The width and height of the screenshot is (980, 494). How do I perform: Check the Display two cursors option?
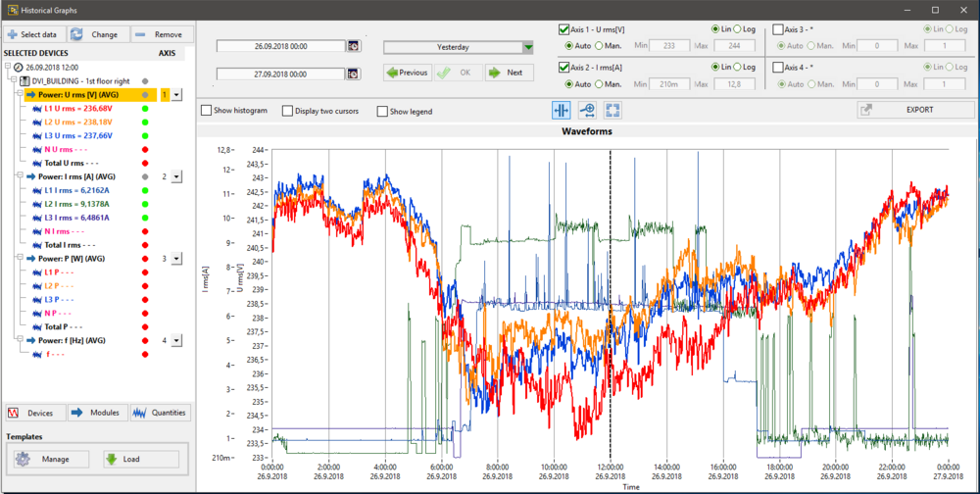(x=287, y=111)
